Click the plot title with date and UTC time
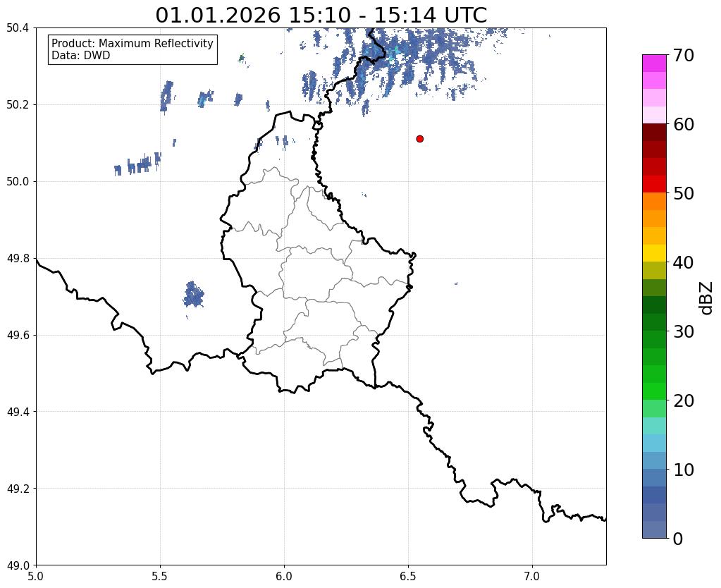Viewport: 721px width, 588px height. pyautogui.click(x=321, y=15)
